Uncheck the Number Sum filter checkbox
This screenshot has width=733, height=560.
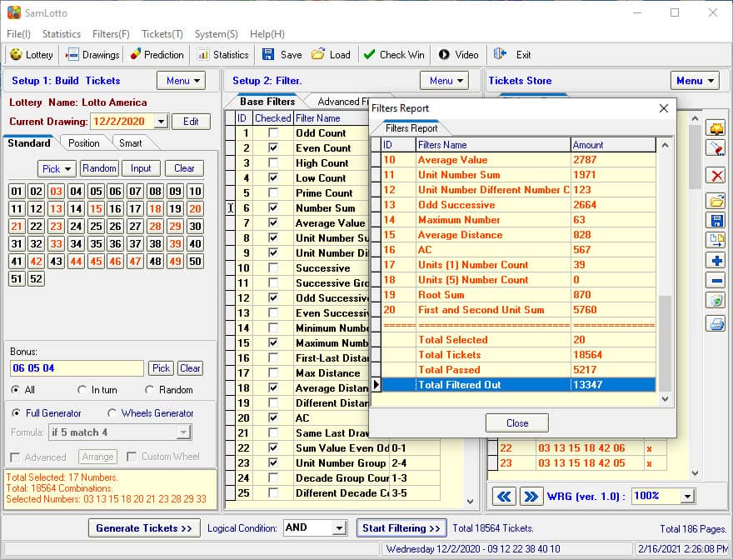pos(273,207)
